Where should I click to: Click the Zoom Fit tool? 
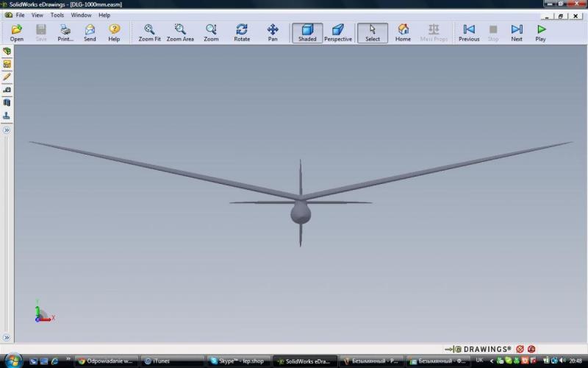point(149,32)
